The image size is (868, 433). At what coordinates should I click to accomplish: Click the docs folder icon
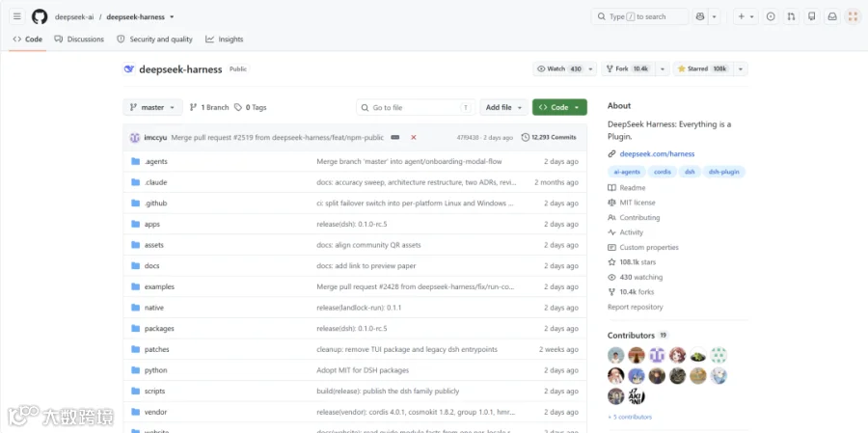(136, 266)
